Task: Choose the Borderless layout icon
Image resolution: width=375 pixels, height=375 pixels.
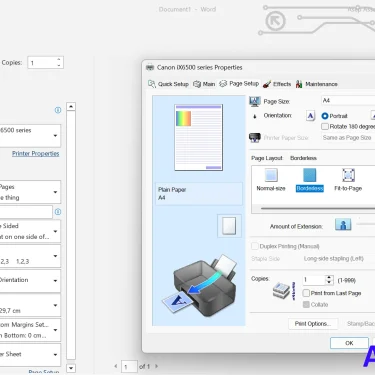Action: 309,175
